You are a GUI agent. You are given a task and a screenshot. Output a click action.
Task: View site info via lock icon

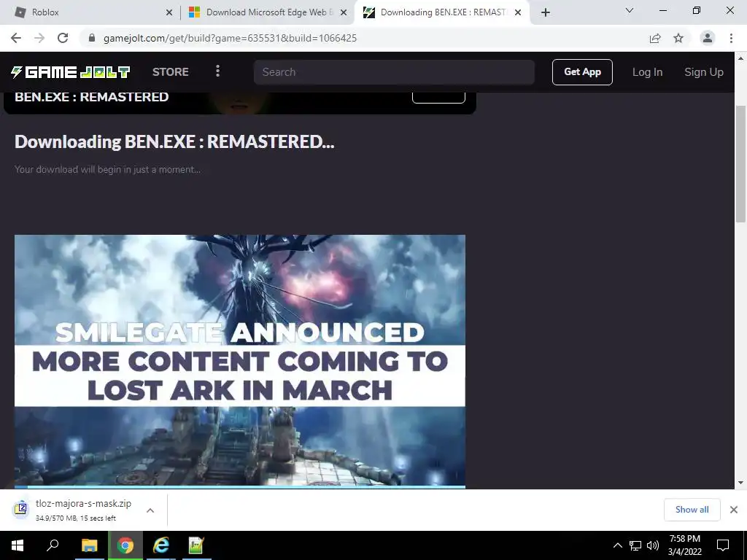[x=92, y=38]
